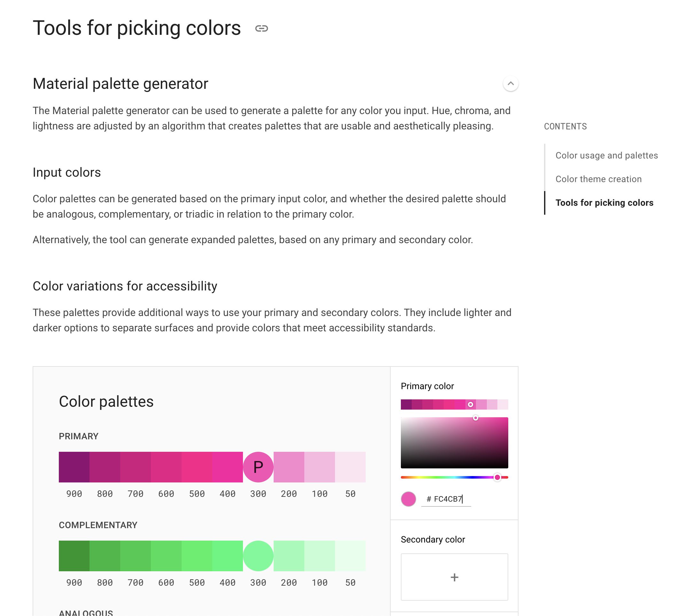Image resolution: width=686 pixels, height=616 pixels.
Task: Click the saturation-brightness picker area
Action: click(x=454, y=443)
